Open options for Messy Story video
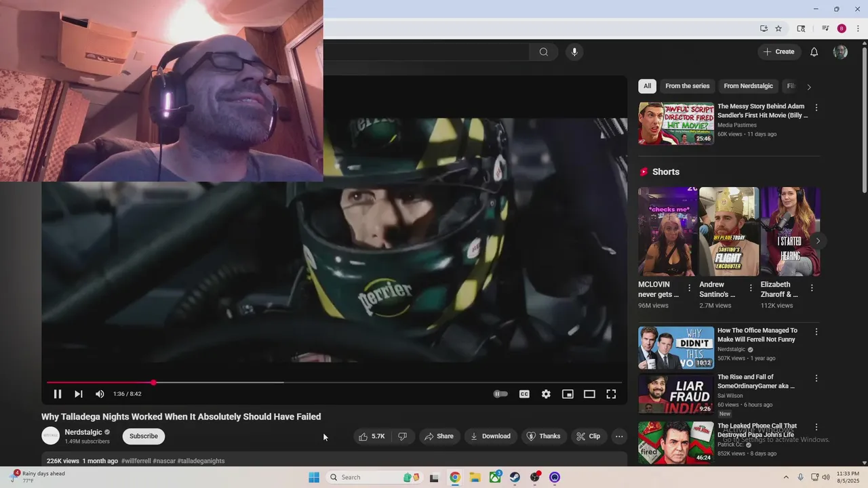The width and height of the screenshot is (868, 488). 816,108
